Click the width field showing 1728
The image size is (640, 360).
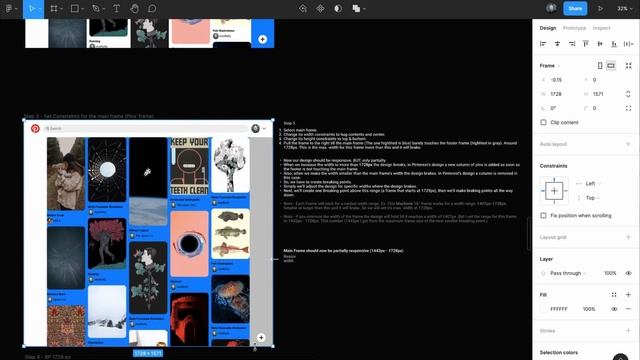[558, 94]
